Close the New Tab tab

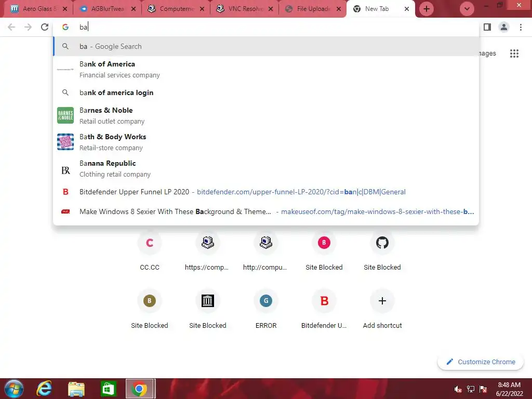point(406,9)
